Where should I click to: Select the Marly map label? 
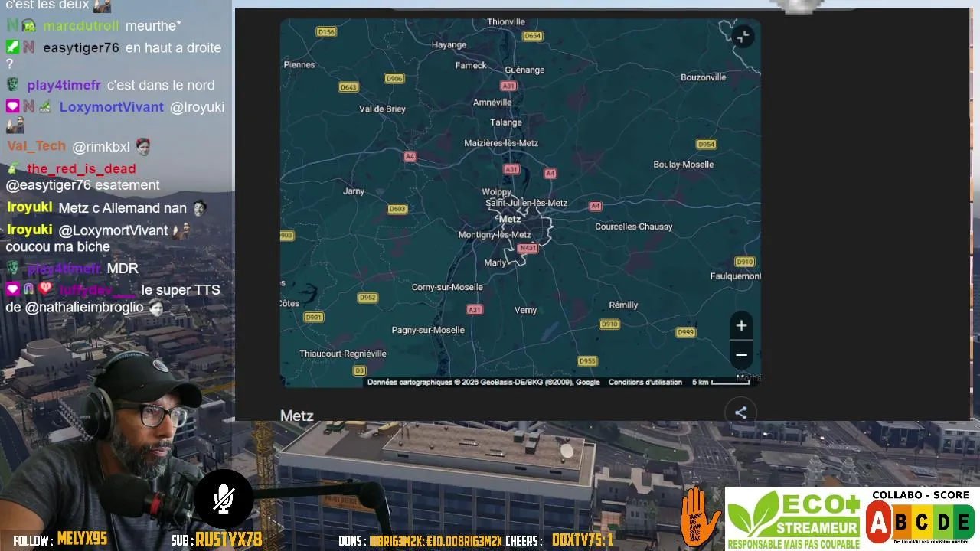tap(495, 262)
